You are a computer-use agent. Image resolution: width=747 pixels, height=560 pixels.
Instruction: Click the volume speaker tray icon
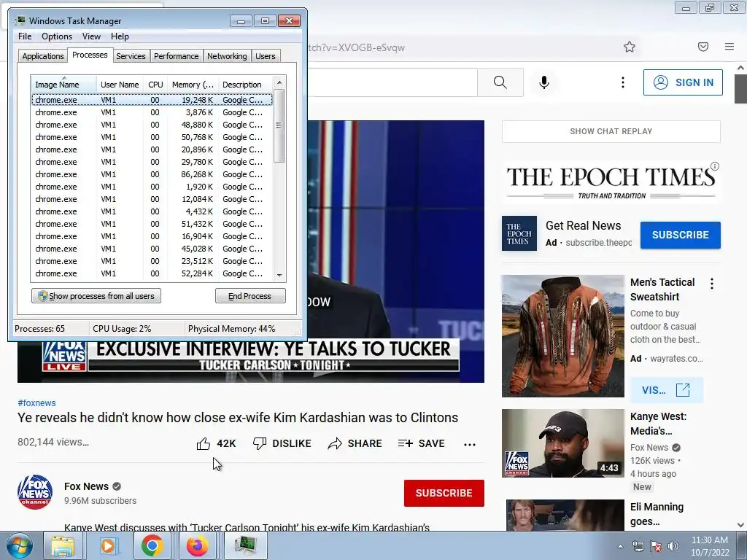pos(673,546)
